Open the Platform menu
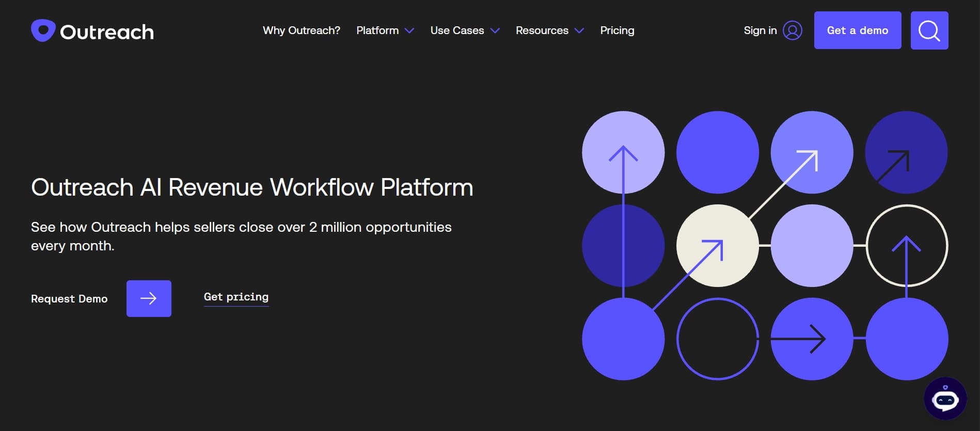 coord(377,30)
